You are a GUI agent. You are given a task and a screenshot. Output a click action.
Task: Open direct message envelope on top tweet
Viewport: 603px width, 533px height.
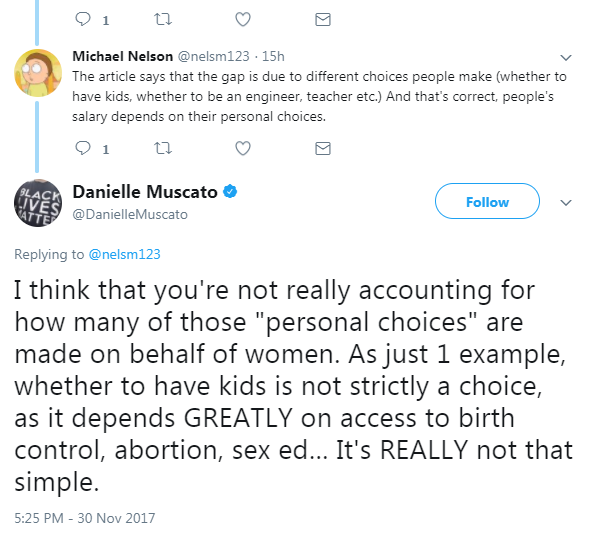click(x=323, y=19)
